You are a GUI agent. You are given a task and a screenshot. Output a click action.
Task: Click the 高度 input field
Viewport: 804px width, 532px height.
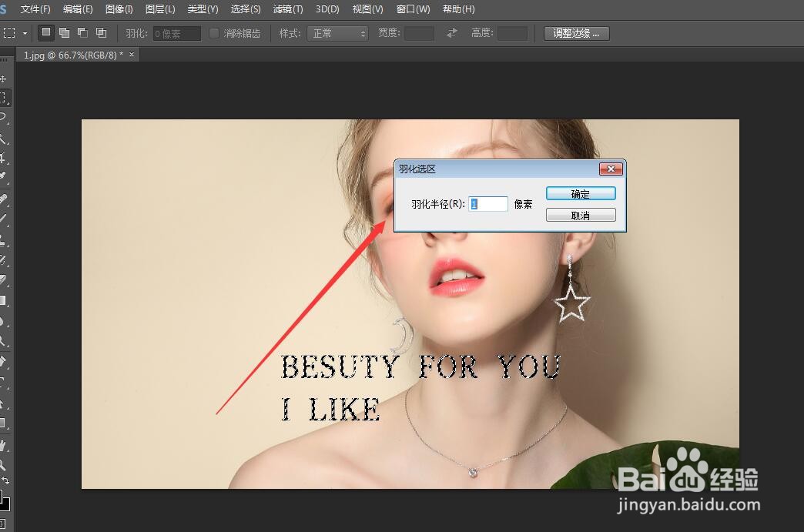click(512, 34)
